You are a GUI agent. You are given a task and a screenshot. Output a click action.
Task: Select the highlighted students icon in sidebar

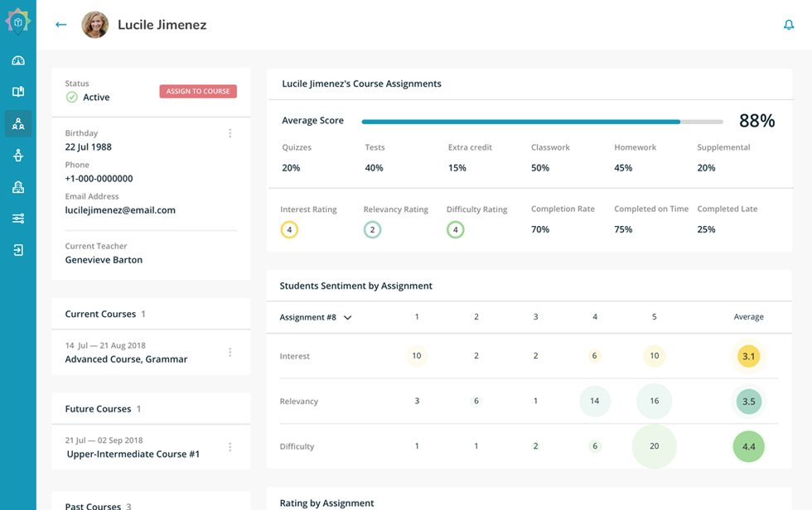coord(18,123)
